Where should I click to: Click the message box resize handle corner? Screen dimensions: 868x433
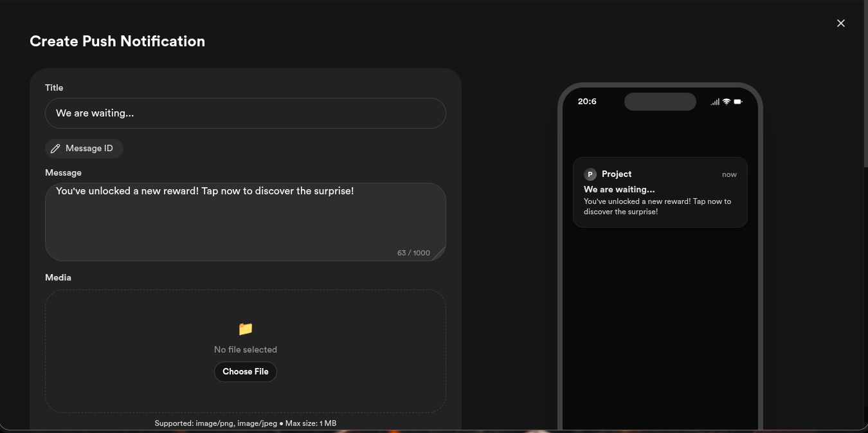(439, 254)
